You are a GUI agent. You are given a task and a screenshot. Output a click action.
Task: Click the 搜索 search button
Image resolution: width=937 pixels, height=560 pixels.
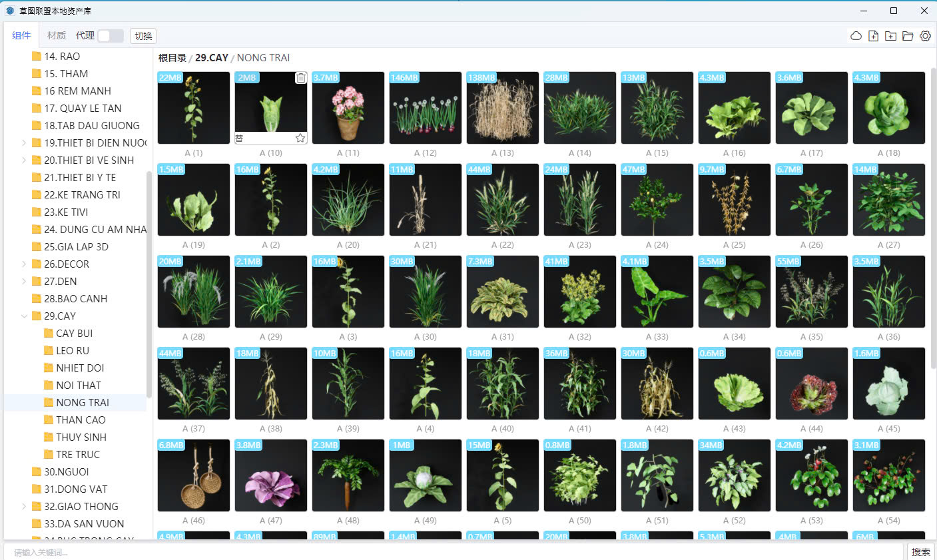tap(920, 551)
